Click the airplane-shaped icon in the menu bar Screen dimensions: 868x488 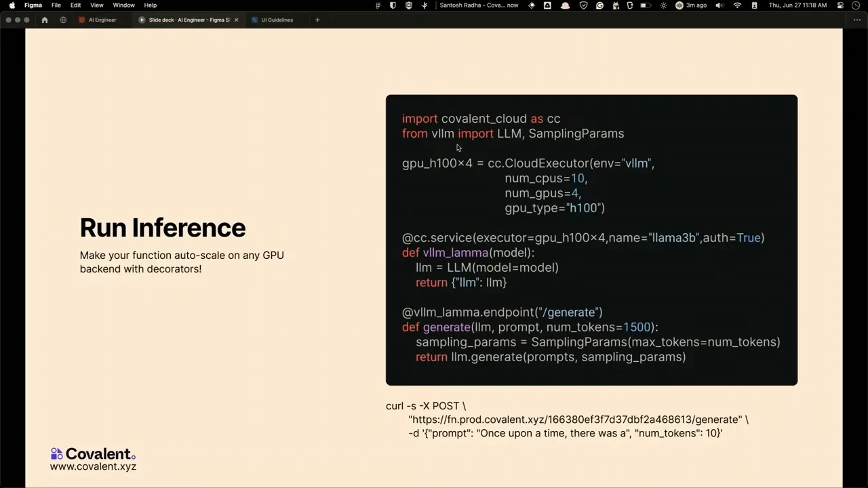(425, 5)
